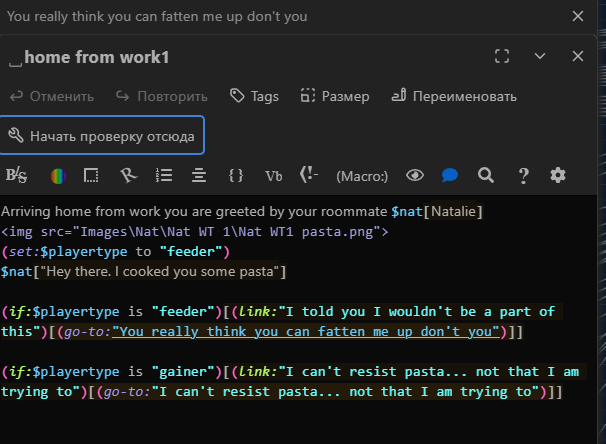Click the comment markup icon
This screenshot has width=606, height=444.
[x=309, y=176]
